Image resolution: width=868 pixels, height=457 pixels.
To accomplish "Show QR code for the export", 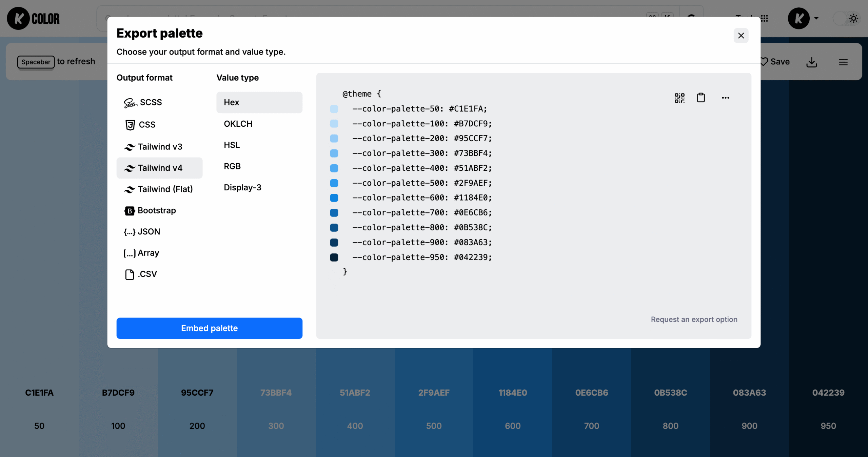I will pos(679,98).
